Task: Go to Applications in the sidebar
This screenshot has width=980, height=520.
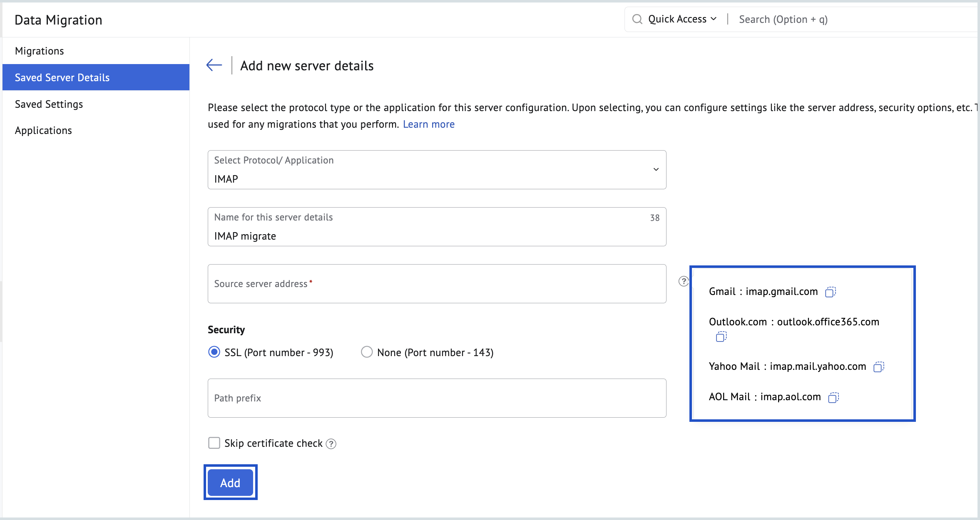Action: coord(43,131)
